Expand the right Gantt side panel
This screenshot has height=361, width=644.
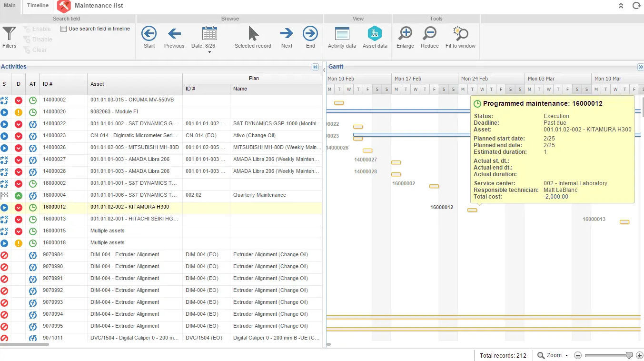640,67
